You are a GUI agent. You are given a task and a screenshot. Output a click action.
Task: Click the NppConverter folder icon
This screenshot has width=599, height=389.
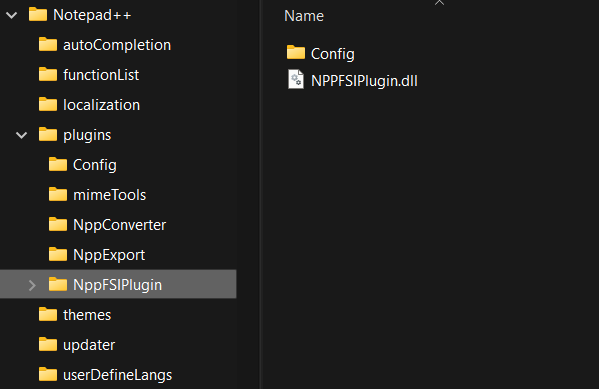58,224
